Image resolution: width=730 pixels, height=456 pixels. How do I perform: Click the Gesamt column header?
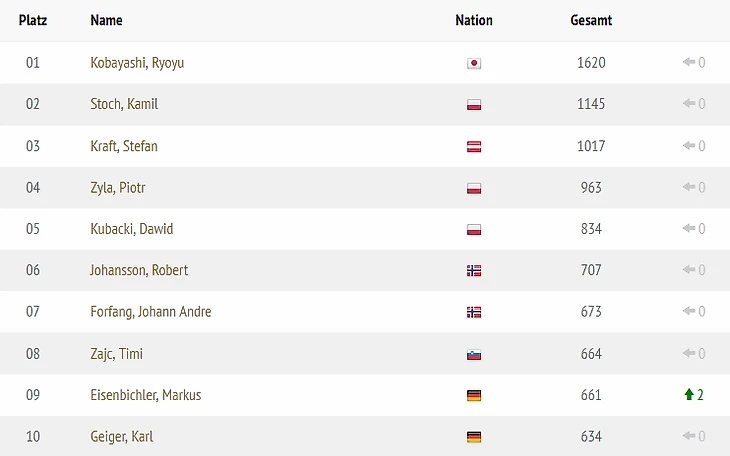click(x=591, y=20)
